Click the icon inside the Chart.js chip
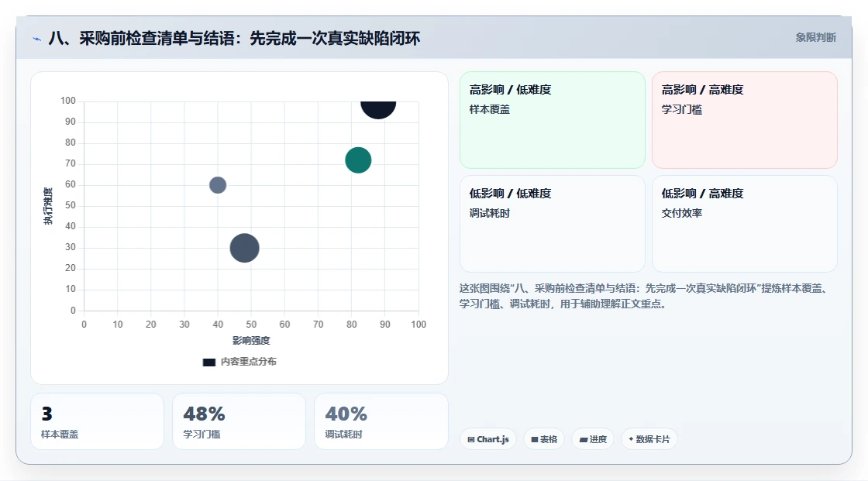The width and height of the screenshot is (868, 481). (471, 439)
